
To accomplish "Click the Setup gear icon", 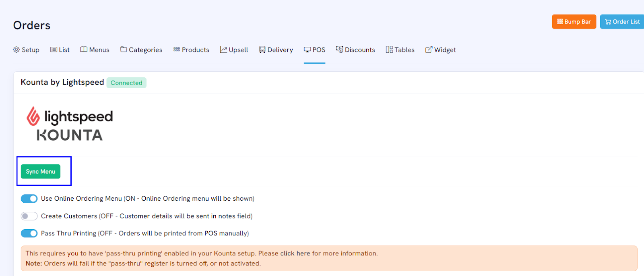I will [17, 50].
